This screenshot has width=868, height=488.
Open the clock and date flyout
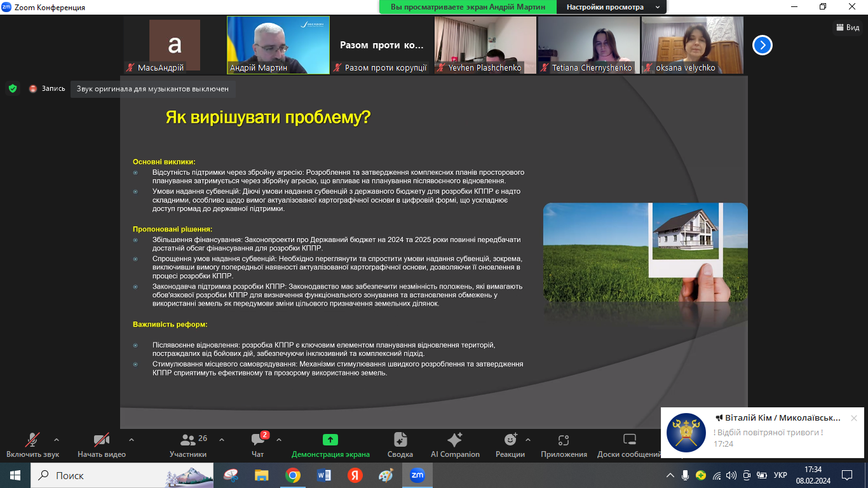(x=813, y=475)
